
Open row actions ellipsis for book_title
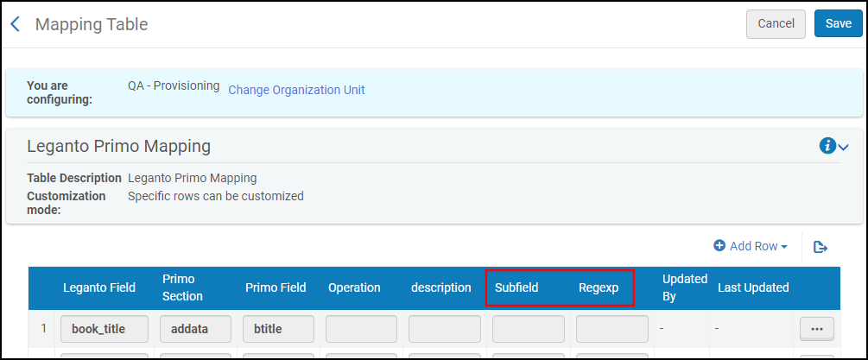[x=816, y=329]
